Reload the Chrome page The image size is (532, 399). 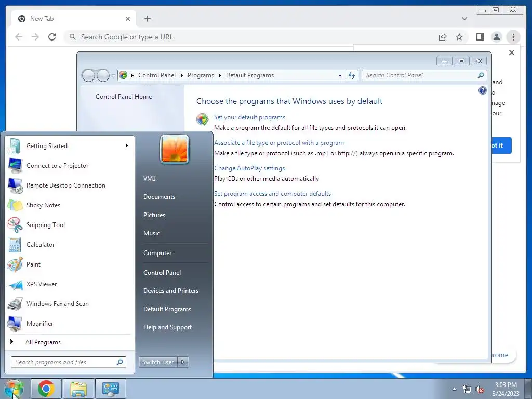click(52, 37)
